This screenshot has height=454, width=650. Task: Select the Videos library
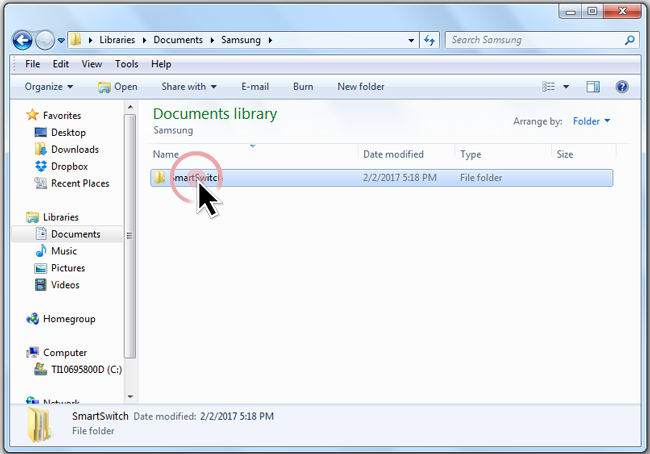(65, 285)
